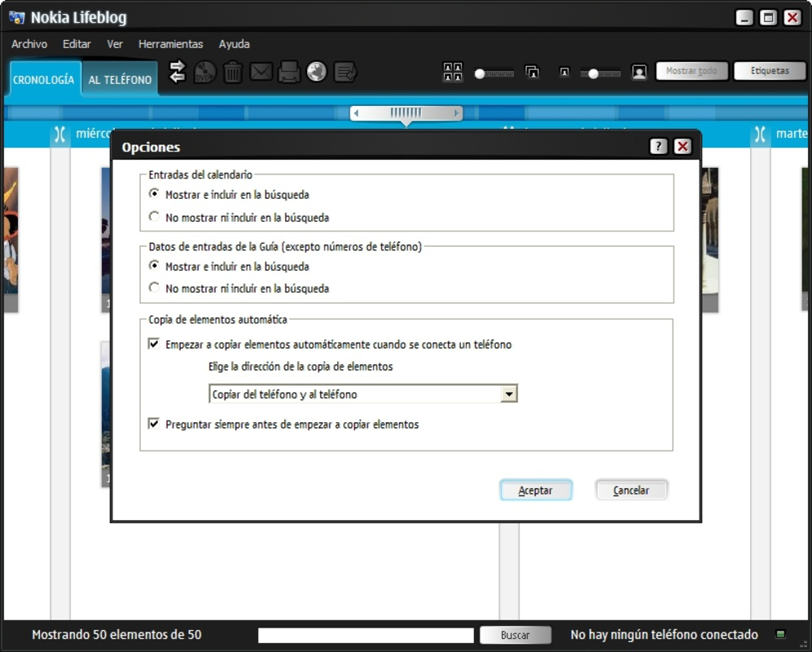This screenshot has height=652, width=812.
Task: Click the cartoon thumbnail at left edge
Action: tap(11, 240)
